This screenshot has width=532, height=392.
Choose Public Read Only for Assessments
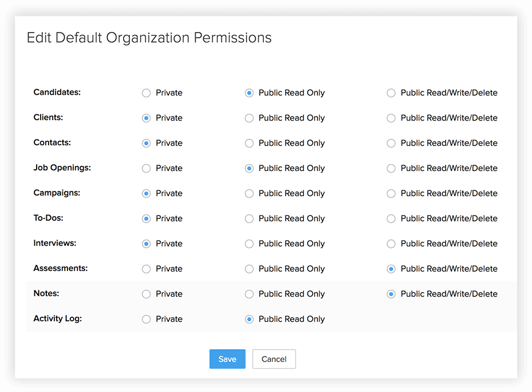click(249, 269)
